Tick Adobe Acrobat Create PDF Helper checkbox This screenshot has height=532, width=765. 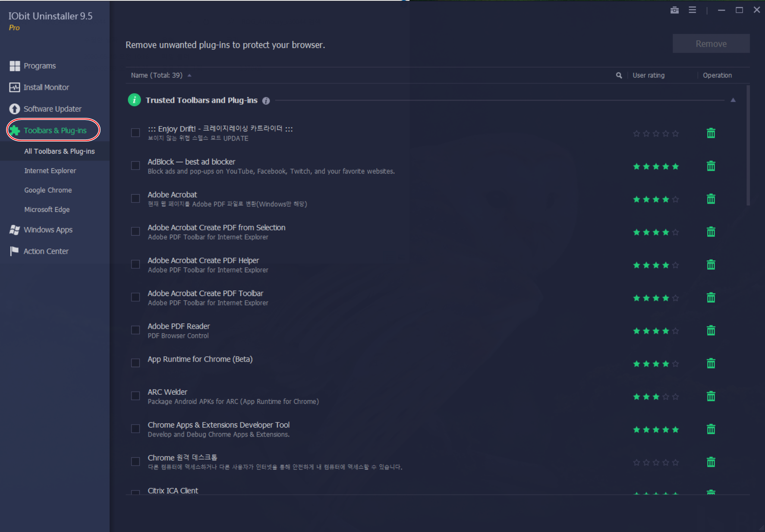pos(135,264)
